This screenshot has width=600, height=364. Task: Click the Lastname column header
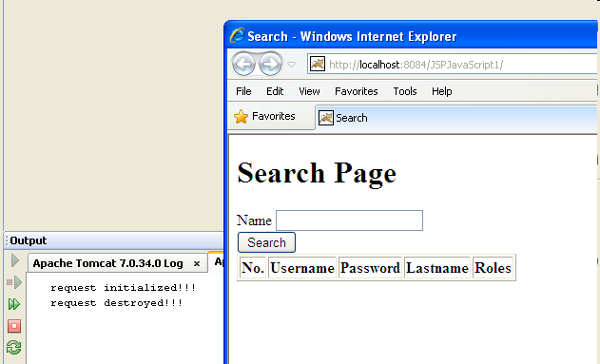437,268
